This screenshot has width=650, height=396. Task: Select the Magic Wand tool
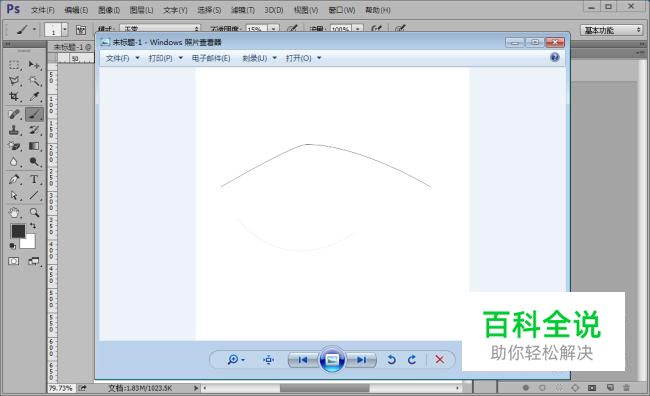[x=34, y=81]
